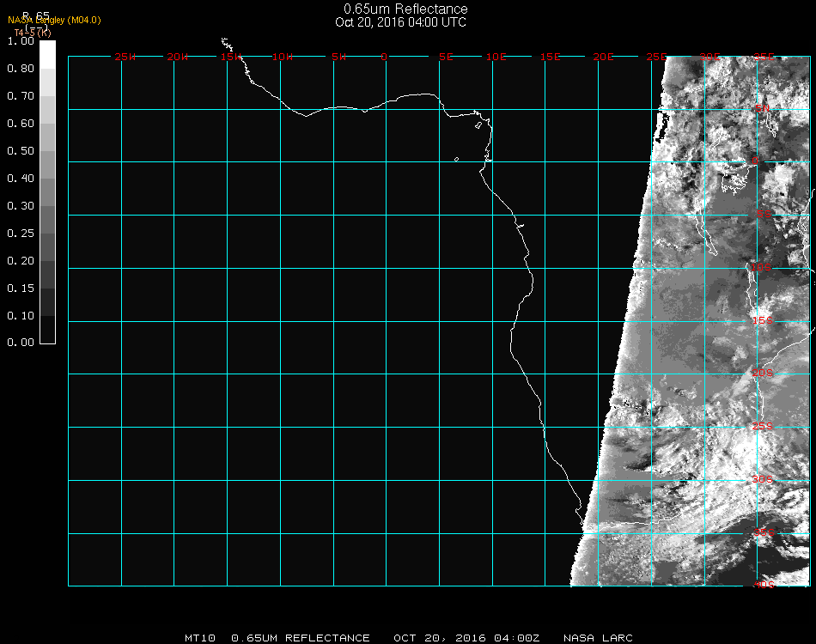Click the 0 longitude label on the top axis
816x644 pixels.
tap(384, 58)
